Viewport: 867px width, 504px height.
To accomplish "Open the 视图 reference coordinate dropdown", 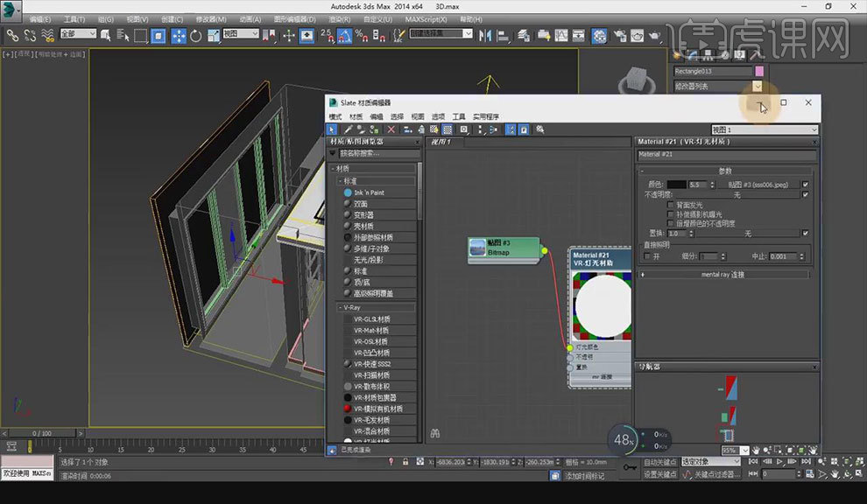I will [x=241, y=34].
